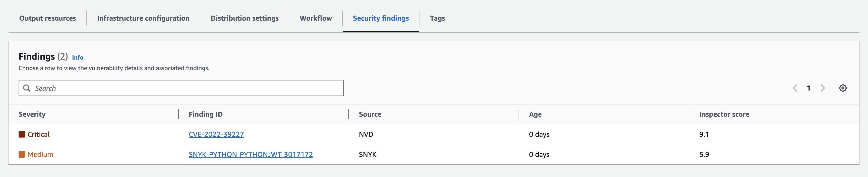Click the Medium severity indicator square

(22, 154)
